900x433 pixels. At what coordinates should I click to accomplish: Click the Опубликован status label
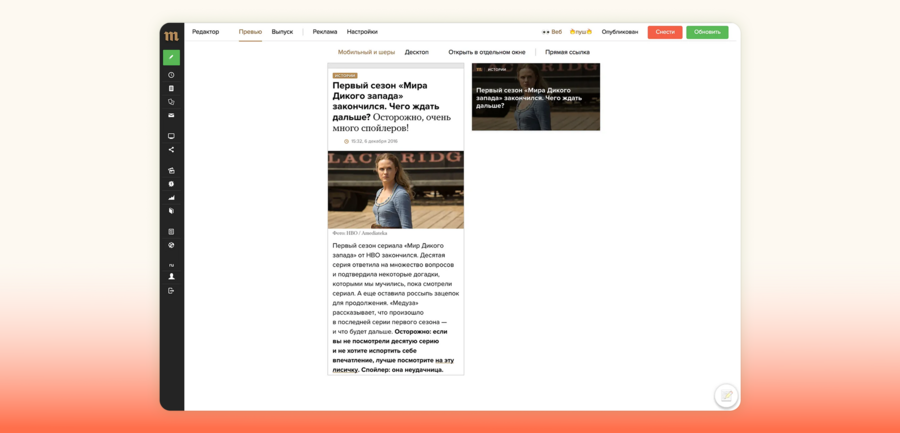coord(619,32)
